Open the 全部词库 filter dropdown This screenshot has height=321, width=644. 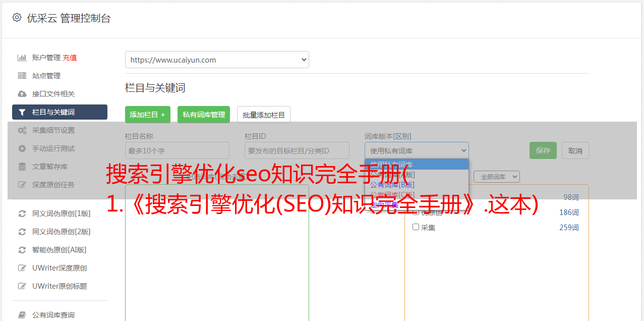497,177
